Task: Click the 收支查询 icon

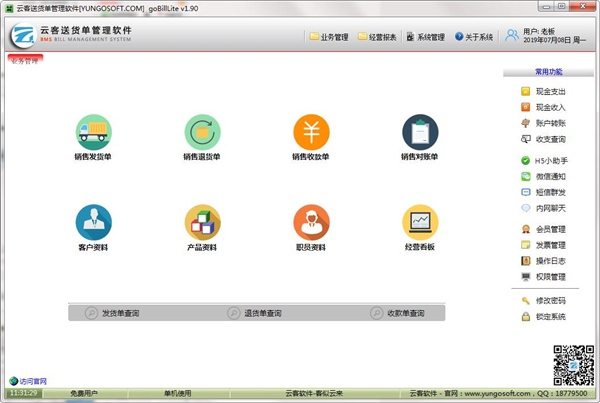Action: (x=526, y=139)
